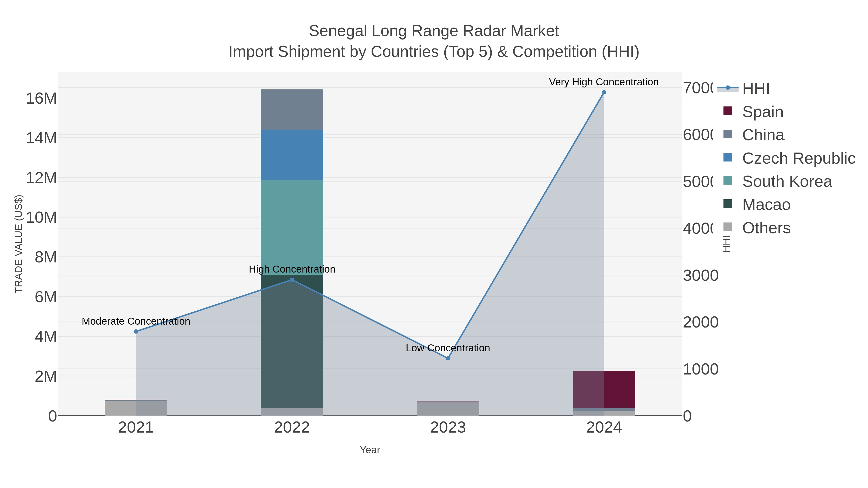
Task: Click the China gray-blue legend swatch
Action: click(728, 134)
